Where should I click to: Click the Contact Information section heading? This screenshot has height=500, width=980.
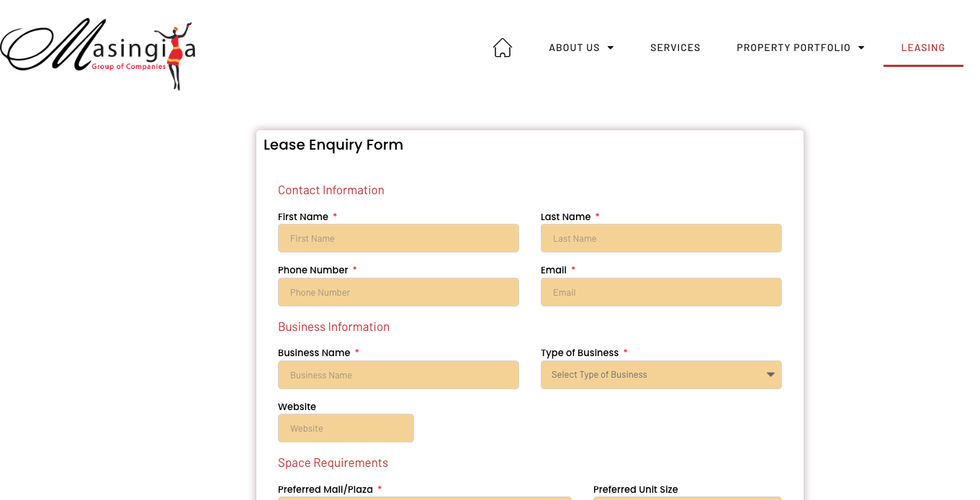[x=331, y=190]
